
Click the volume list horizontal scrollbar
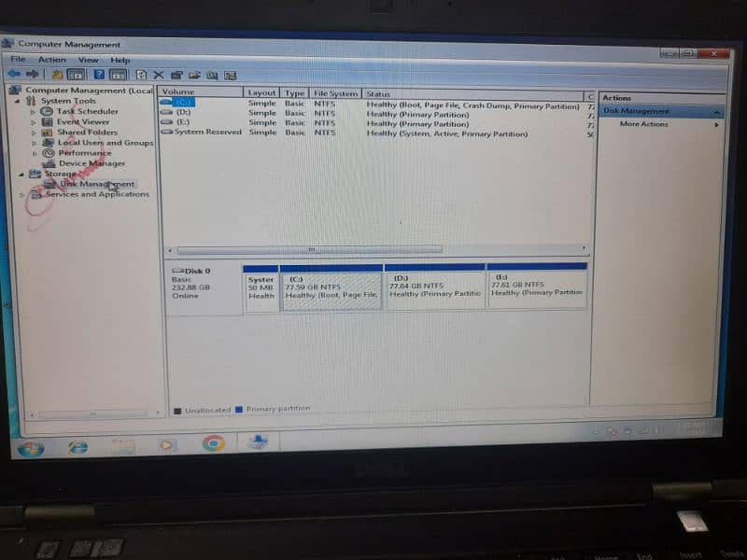309,250
